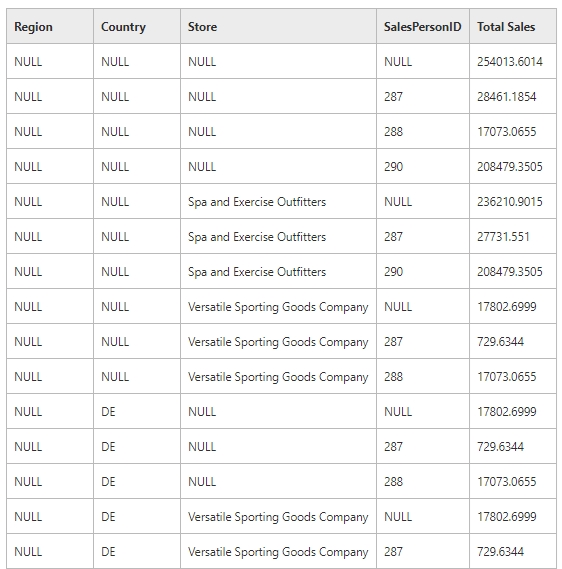The width and height of the screenshot is (562, 569).
Task: Click the SalesPersonID column header
Action: pyautogui.click(x=423, y=26)
